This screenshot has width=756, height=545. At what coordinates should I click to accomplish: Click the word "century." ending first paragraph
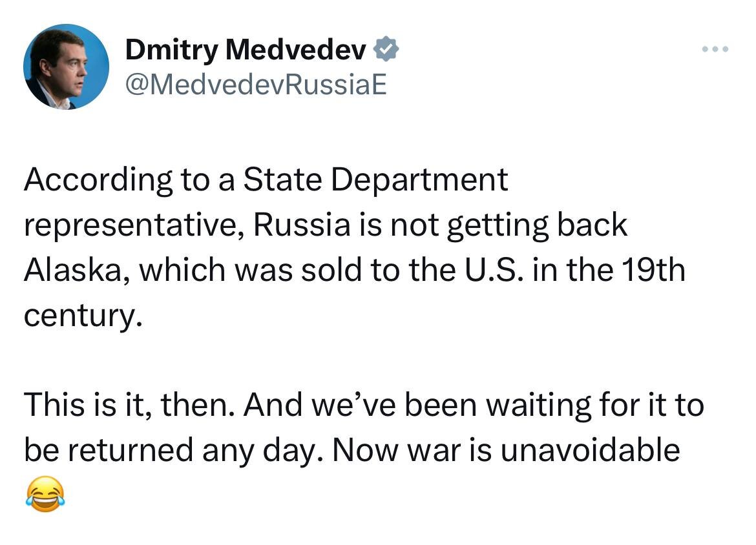83,316
